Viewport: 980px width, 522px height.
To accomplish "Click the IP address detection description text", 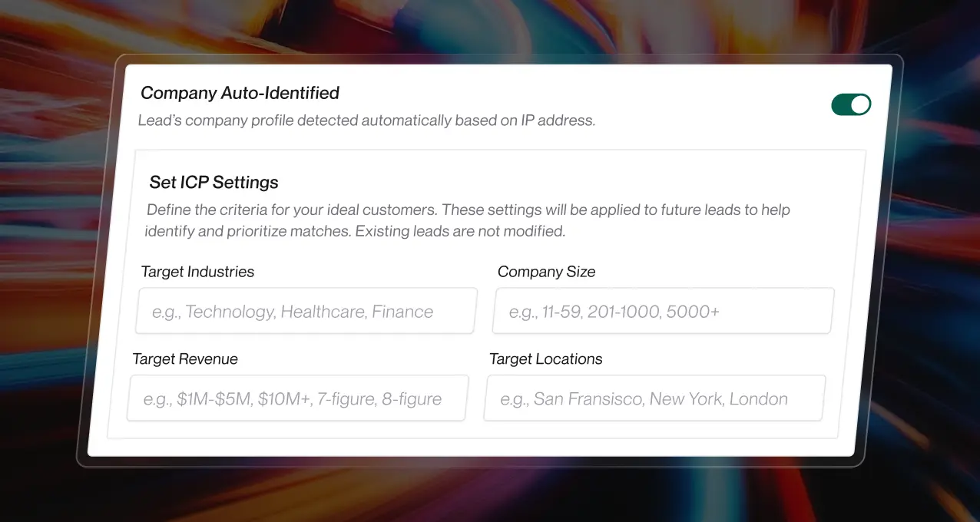I will tap(366, 121).
